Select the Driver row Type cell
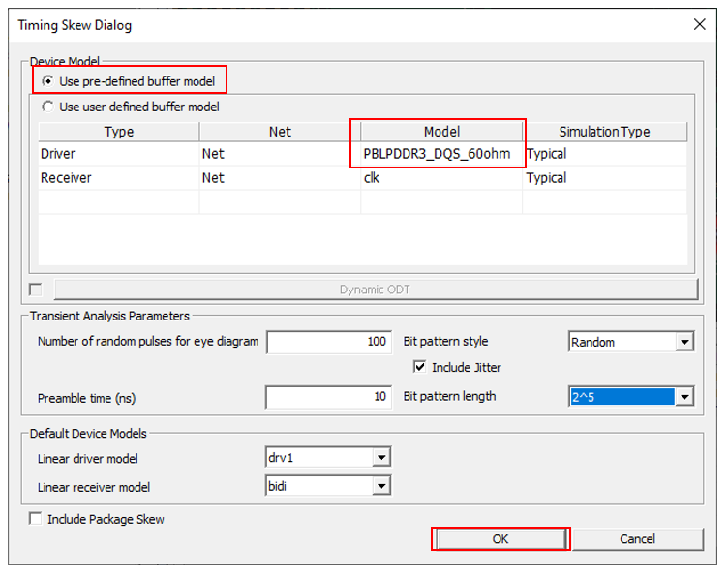728x579 pixels. click(x=118, y=154)
